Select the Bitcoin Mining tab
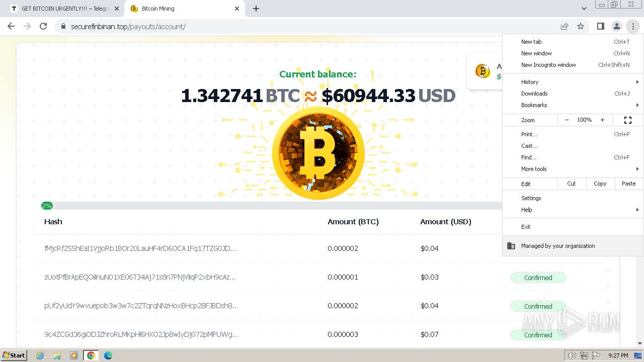This screenshot has width=644, height=362. (x=184, y=9)
